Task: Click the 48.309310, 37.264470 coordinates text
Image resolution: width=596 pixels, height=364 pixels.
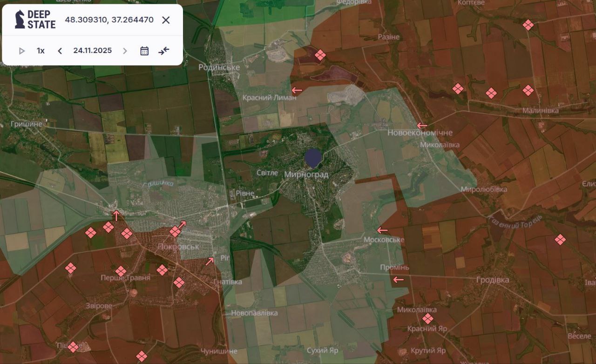Action: tap(109, 20)
